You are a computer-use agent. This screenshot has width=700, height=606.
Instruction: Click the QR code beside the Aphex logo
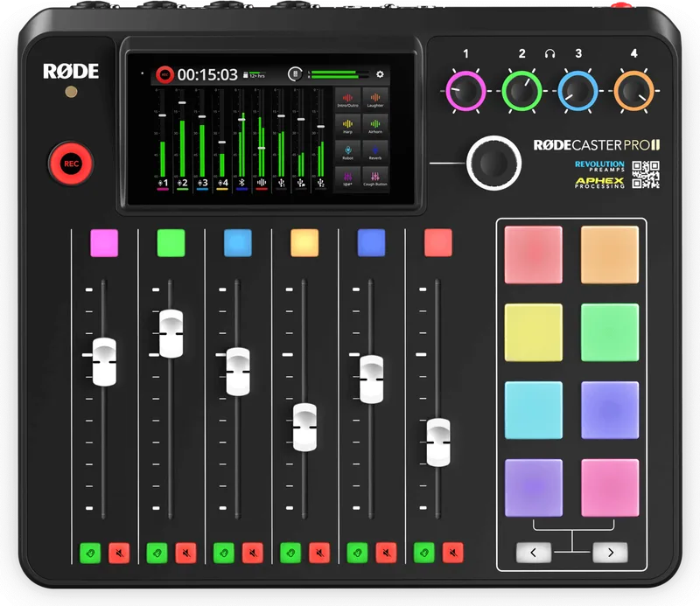click(x=646, y=175)
